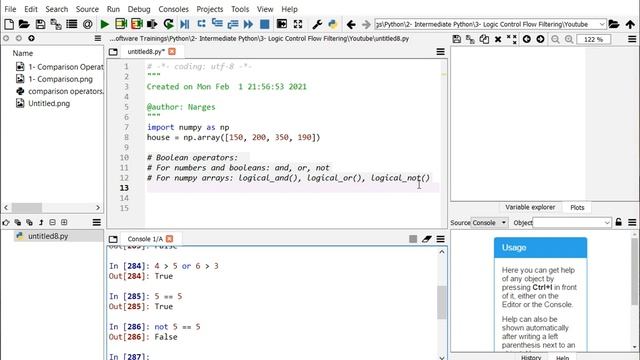Run current cell and advance to next
This screenshot has height=360, width=640.
point(137,24)
